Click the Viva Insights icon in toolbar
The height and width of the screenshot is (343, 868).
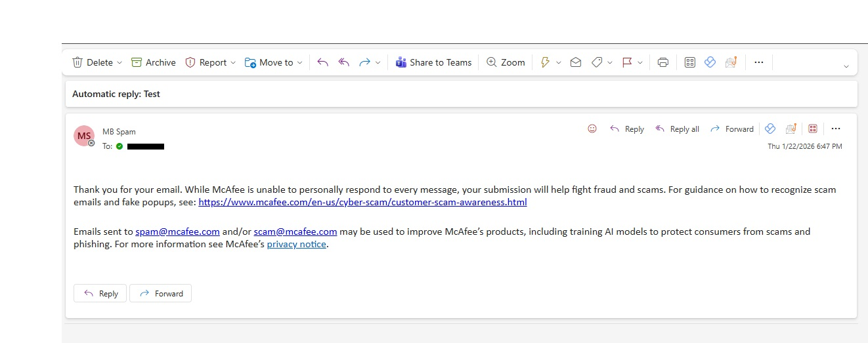(x=710, y=62)
